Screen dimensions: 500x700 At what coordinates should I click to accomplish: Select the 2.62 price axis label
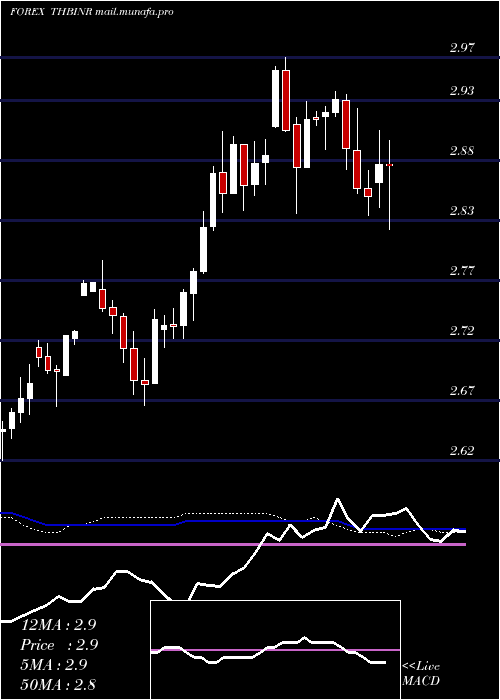(462, 450)
